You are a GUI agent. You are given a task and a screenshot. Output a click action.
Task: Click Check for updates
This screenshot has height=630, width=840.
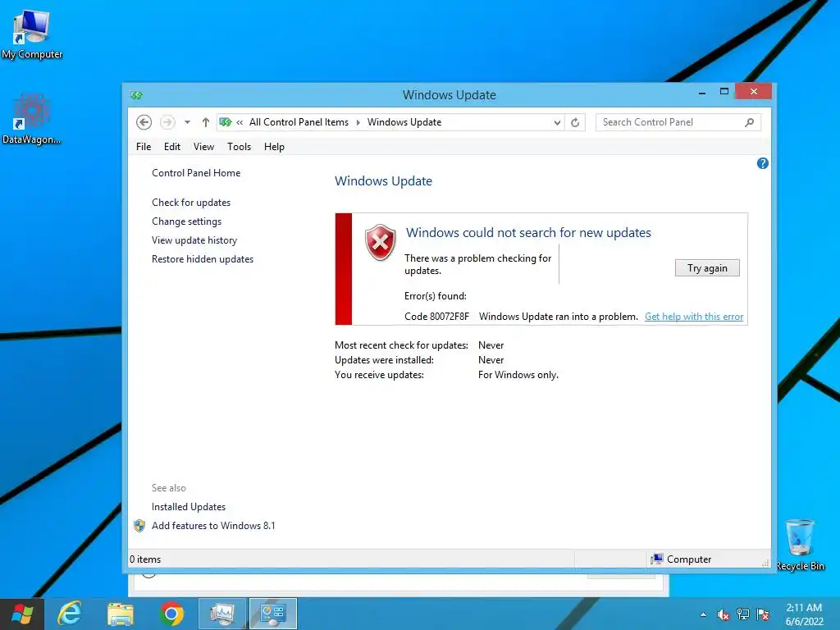(x=191, y=203)
